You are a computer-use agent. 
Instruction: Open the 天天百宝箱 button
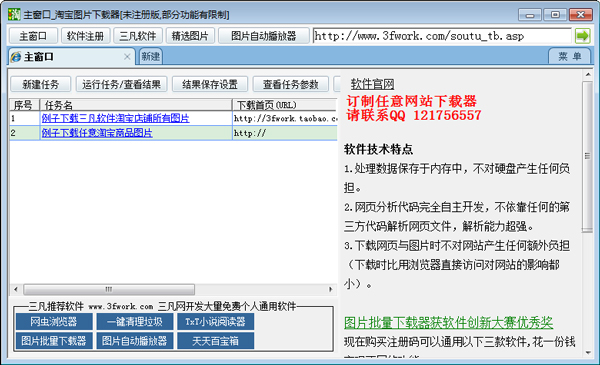pyautogui.click(x=215, y=341)
